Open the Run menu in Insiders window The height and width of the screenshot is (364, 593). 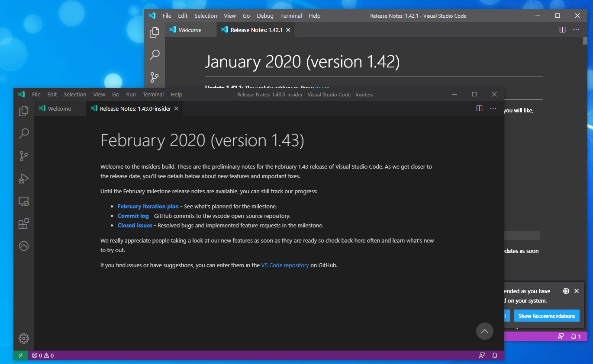pyautogui.click(x=131, y=94)
